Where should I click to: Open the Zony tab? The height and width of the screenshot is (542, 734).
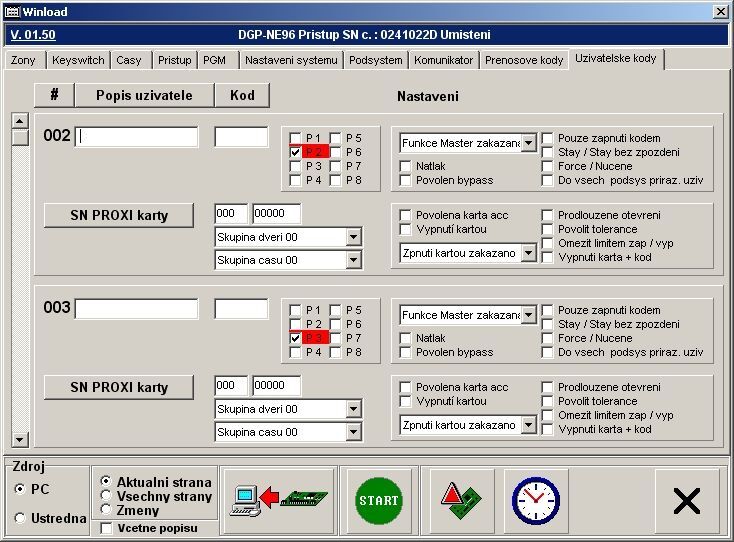point(23,60)
